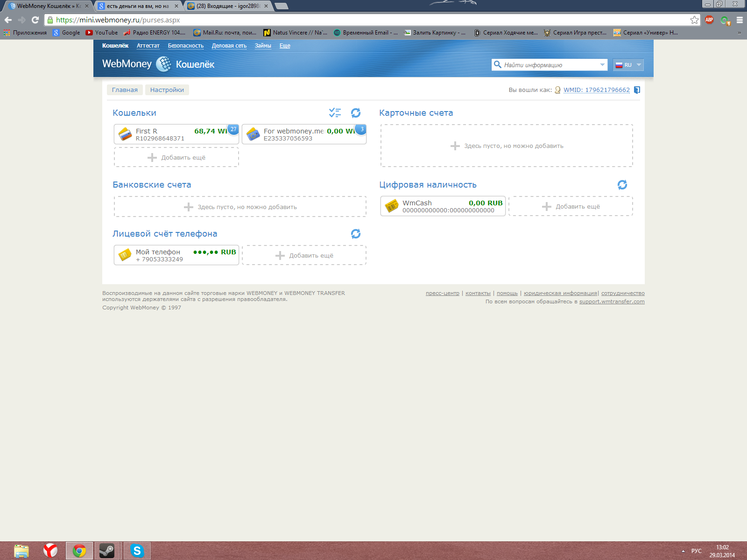Image resolution: width=747 pixels, height=560 pixels.
Task: Open the Chrome hamburger menu
Action: [x=740, y=20]
